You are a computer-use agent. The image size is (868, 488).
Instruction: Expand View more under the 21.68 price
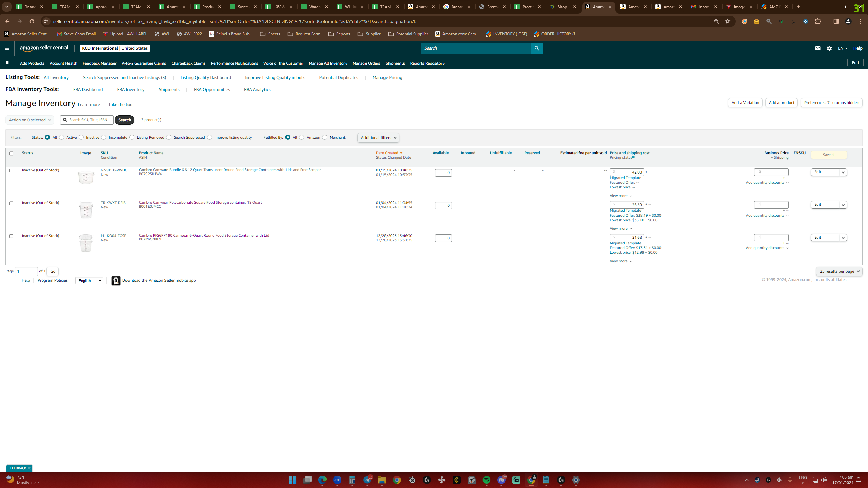621,261
